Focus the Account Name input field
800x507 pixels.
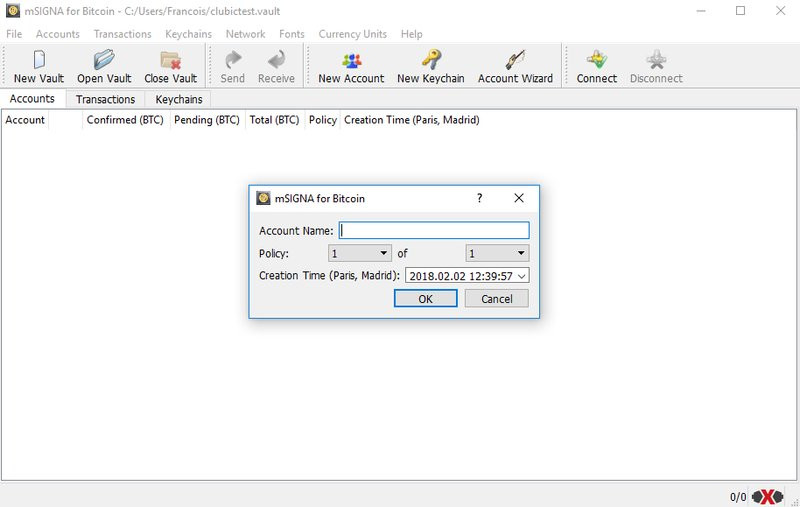434,231
